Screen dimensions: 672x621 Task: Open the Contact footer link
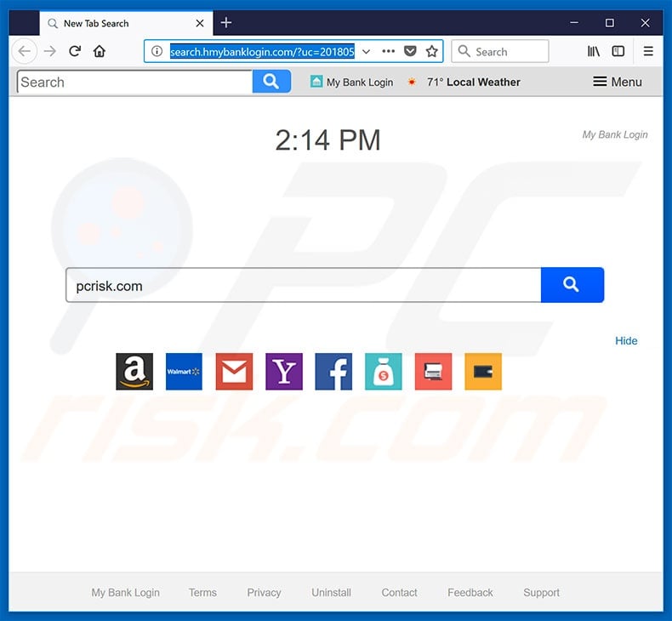(399, 593)
